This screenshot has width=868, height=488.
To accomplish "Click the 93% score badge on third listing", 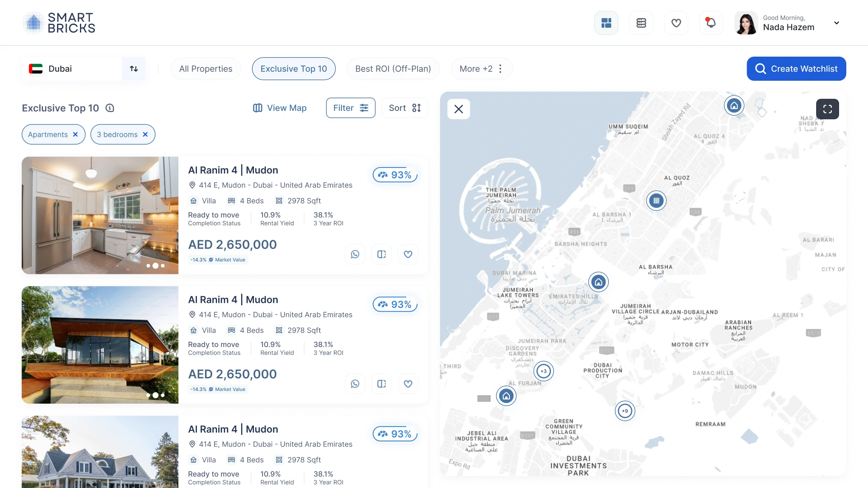I will click(x=395, y=434).
